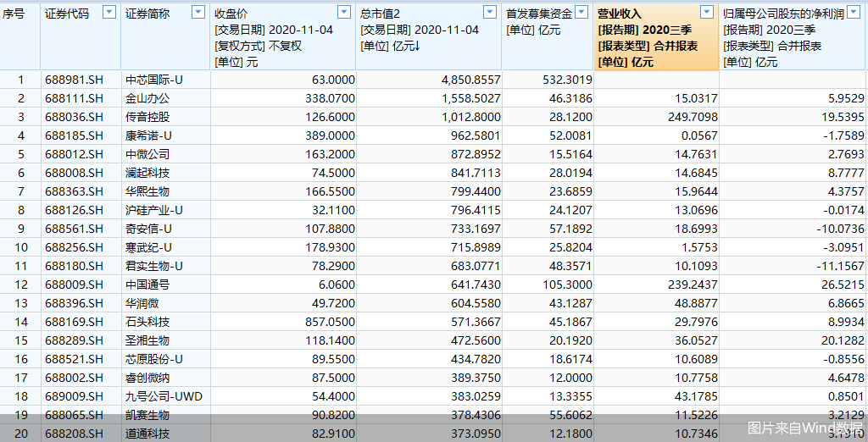The height and width of the screenshot is (442, 868).
Task: Select market cap cell 1,012.8000
Action: tap(428, 118)
